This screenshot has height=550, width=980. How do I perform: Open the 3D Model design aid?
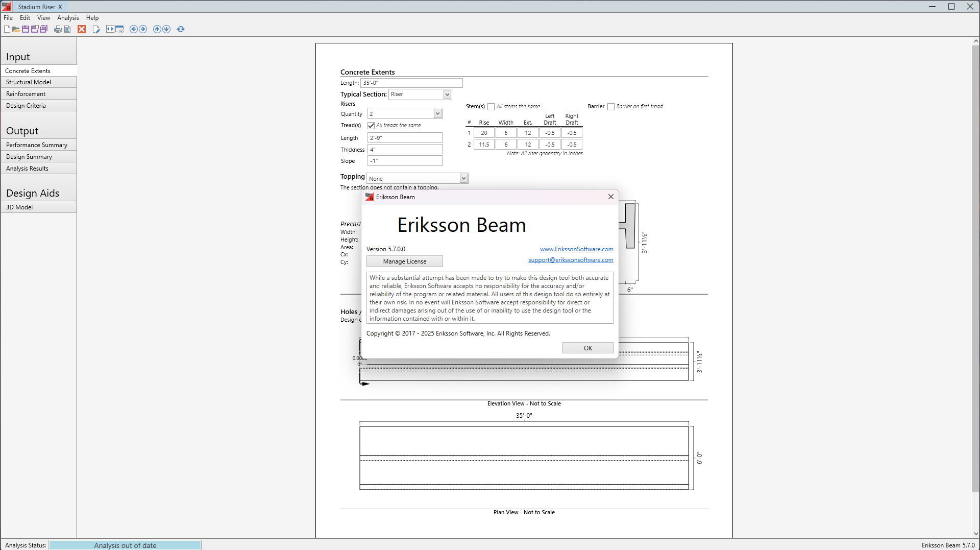click(x=39, y=207)
